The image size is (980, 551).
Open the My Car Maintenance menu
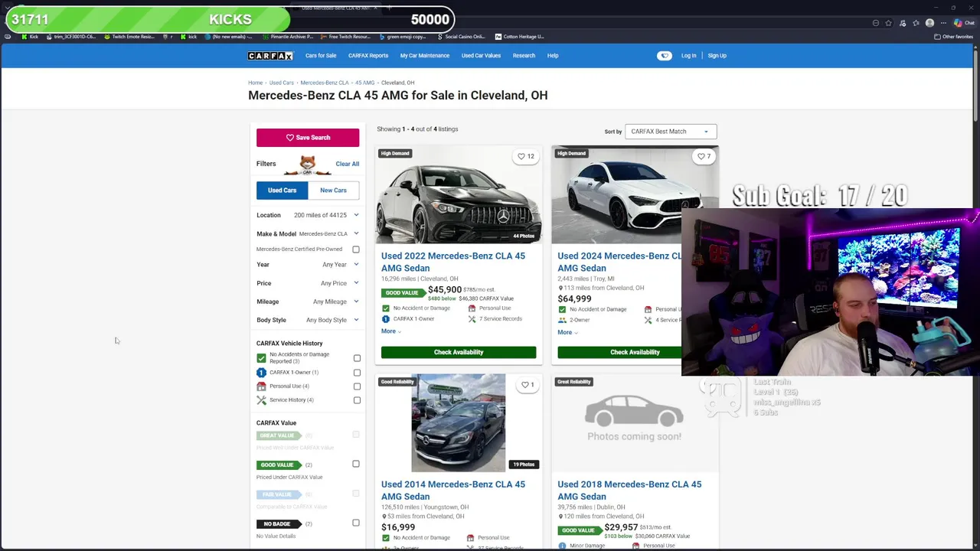[x=425, y=56]
